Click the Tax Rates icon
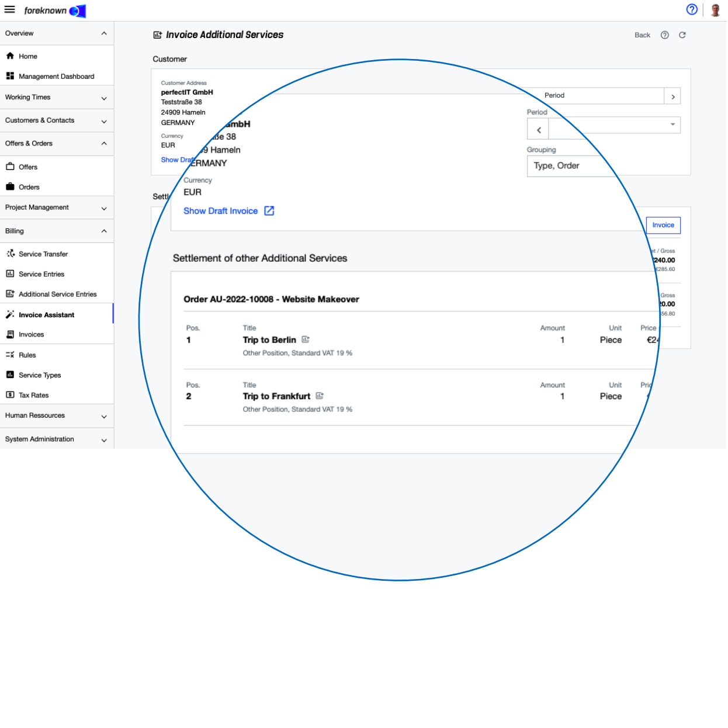Image resolution: width=728 pixels, height=728 pixels. pyautogui.click(x=10, y=395)
